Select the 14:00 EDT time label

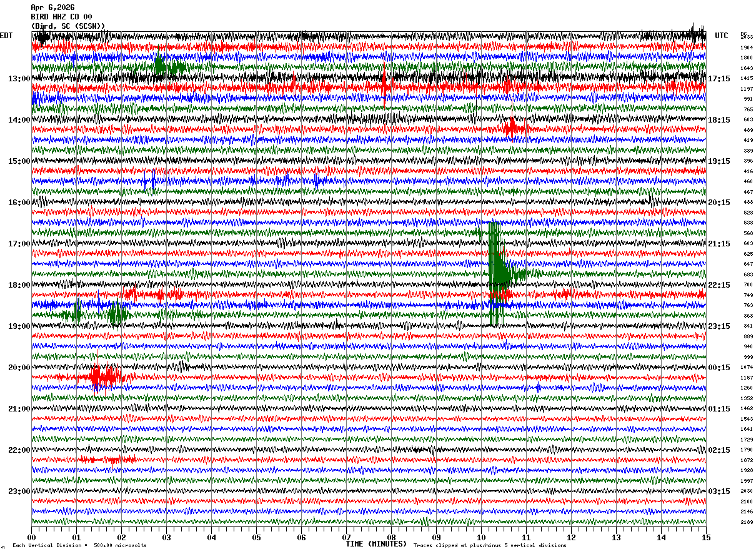pos(19,120)
